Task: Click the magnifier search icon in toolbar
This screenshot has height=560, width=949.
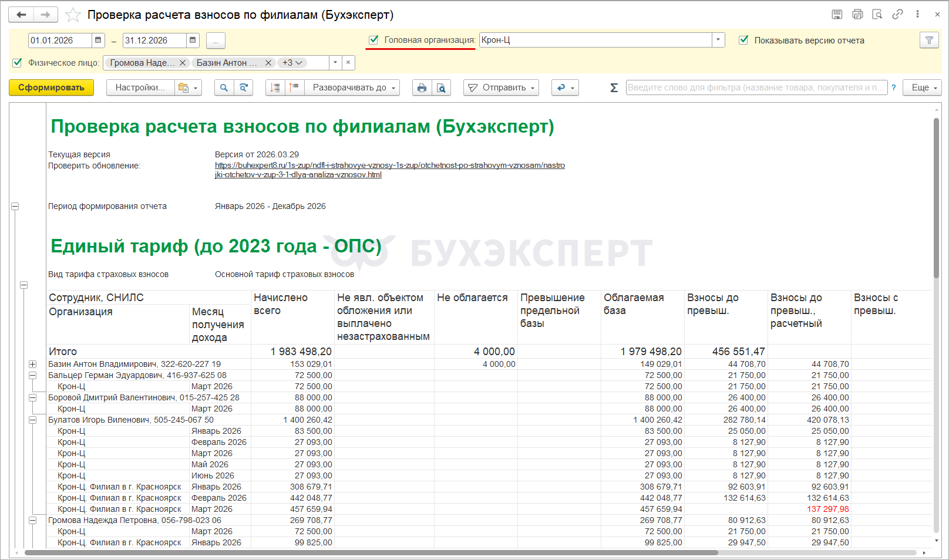Action: click(x=224, y=87)
